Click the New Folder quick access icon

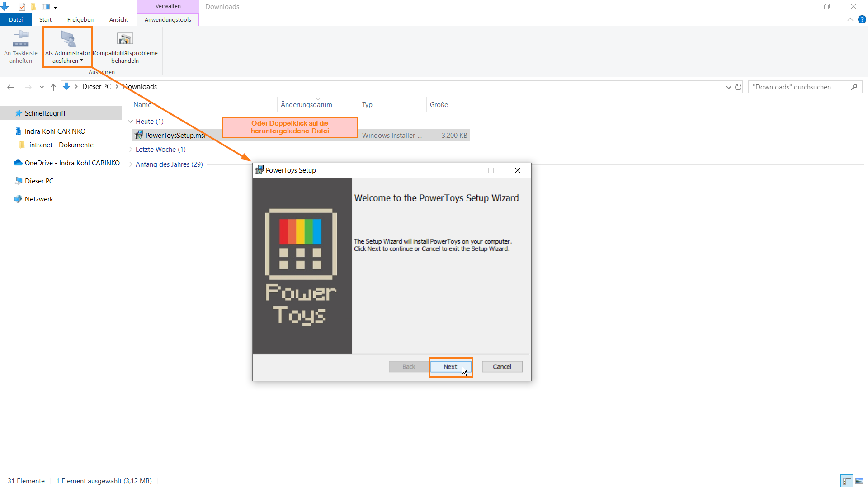pos(33,7)
